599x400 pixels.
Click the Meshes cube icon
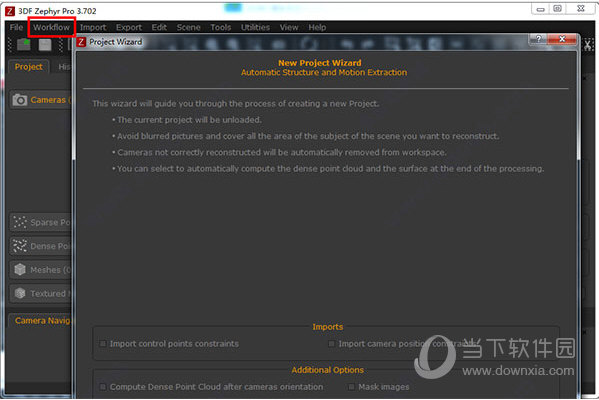(19, 270)
